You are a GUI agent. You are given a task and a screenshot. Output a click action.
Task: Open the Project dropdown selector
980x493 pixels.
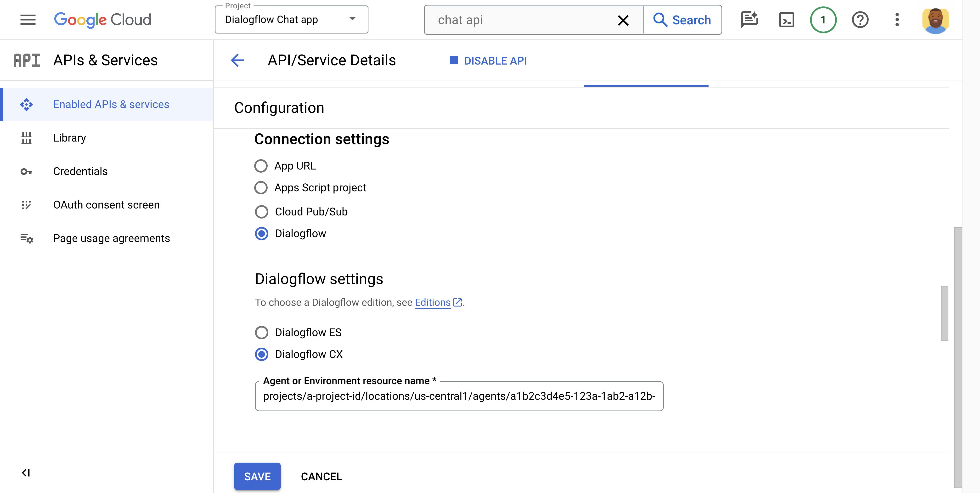click(x=291, y=19)
